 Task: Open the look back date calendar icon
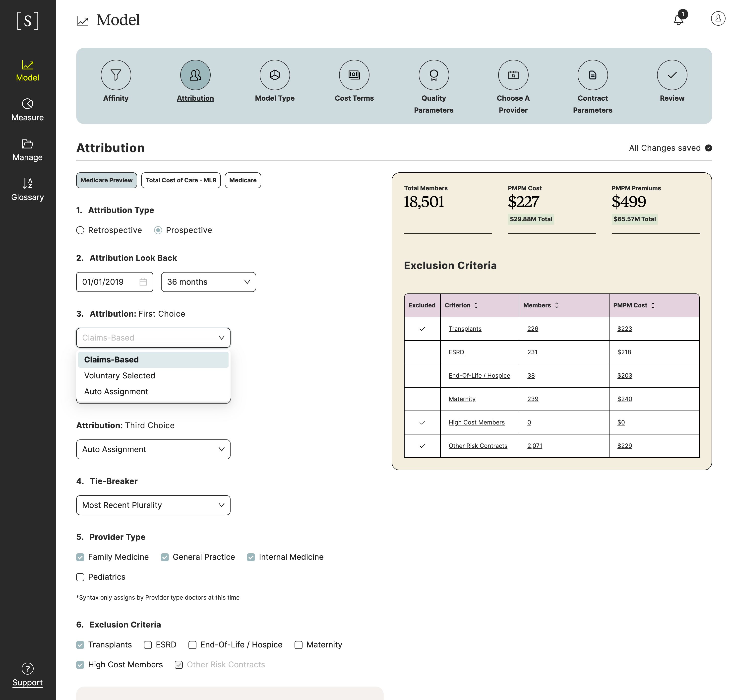pyautogui.click(x=143, y=282)
